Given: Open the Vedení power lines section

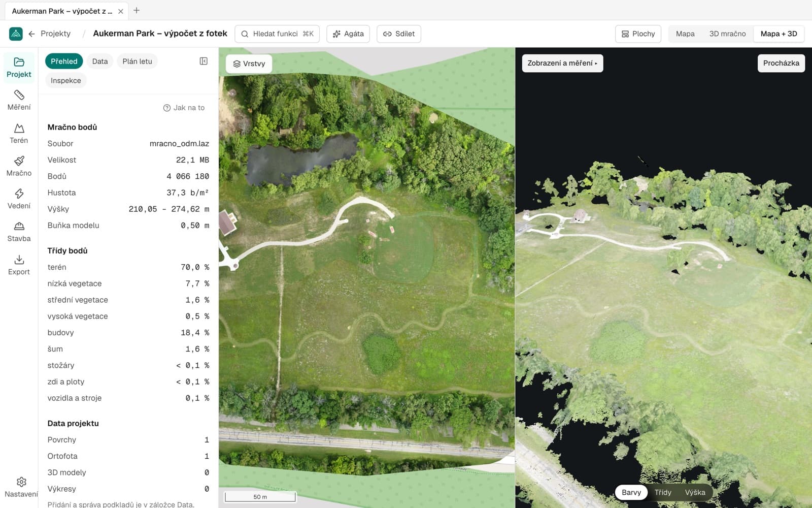Looking at the screenshot, I should [x=19, y=199].
